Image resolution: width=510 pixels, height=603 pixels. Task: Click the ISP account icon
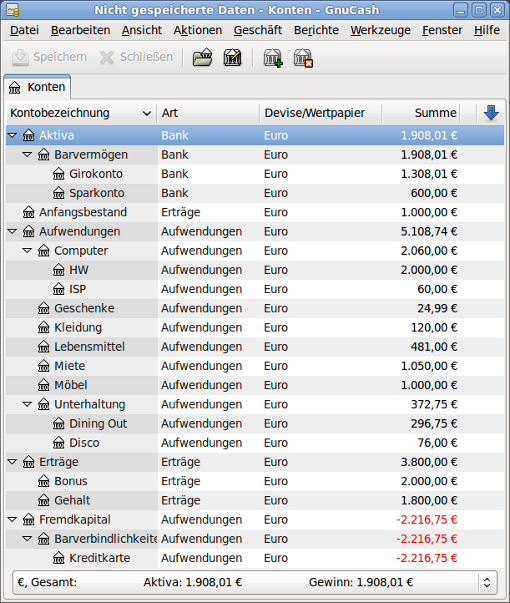(58, 289)
